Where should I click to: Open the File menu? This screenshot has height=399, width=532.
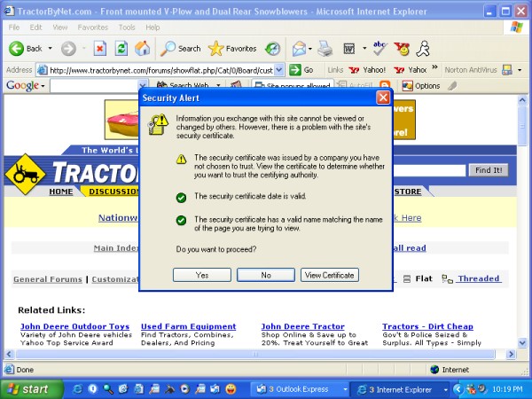point(14,27)
